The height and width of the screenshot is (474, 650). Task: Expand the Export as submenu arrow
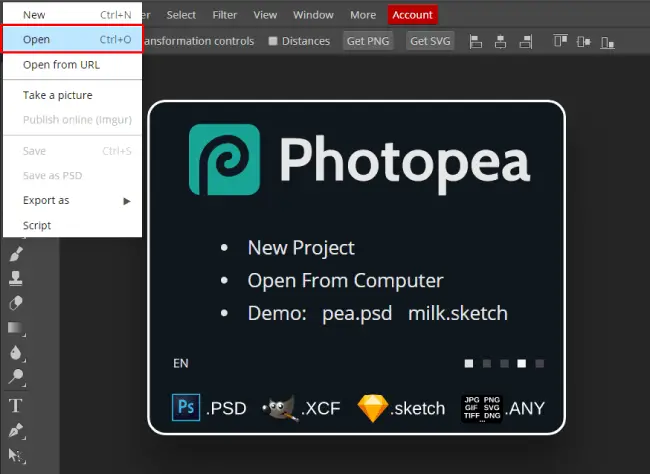click(x=127, y=201)
